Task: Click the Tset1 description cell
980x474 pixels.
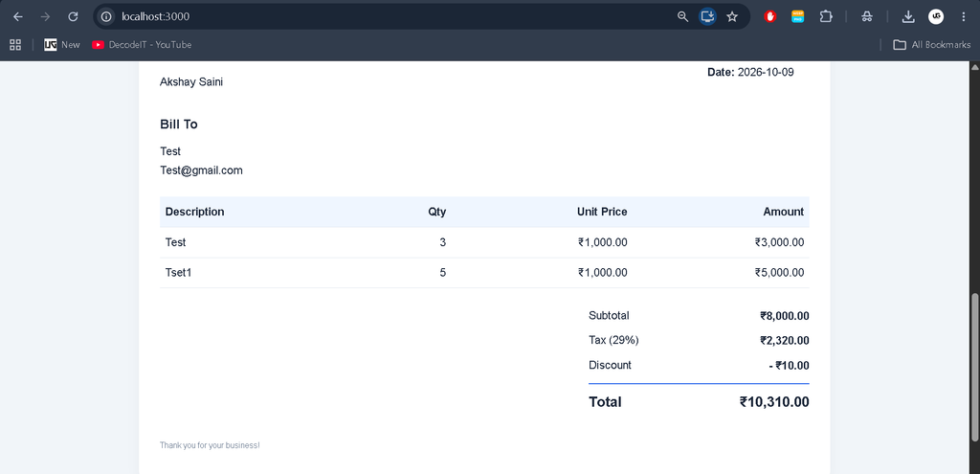Action: point(178,273)
